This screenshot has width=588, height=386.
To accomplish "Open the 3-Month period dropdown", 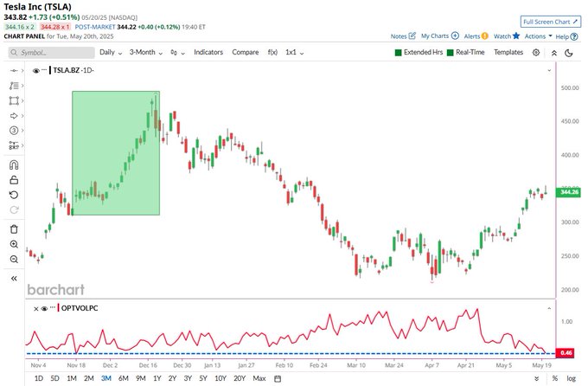I will (146, 53).
